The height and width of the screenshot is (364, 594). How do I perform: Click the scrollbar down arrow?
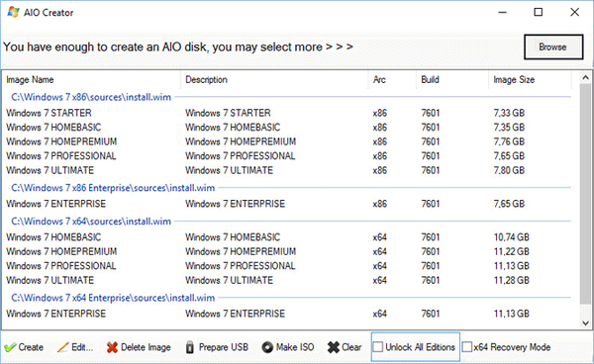pyautogui.click(x=586, y=323)
